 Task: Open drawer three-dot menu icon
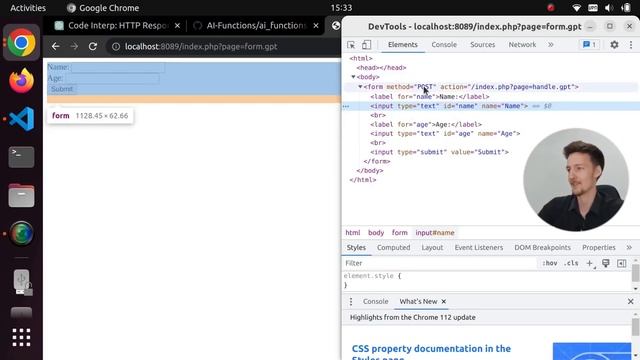coord(351,302)
